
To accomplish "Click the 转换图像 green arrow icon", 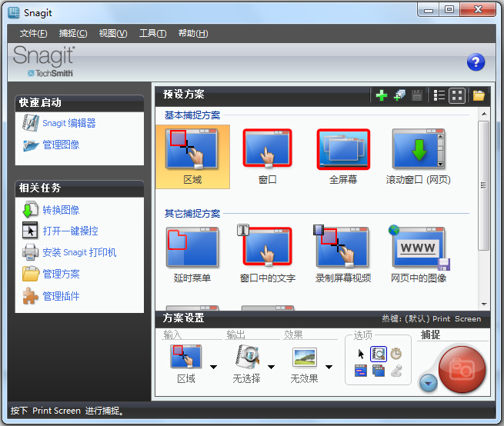I will (30, 209).
